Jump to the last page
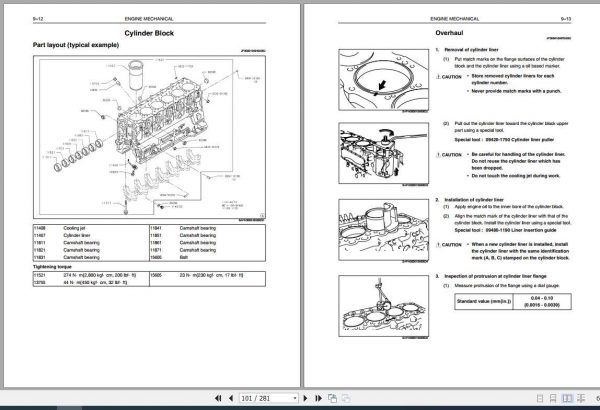This screenshot has width=600, height=410. pyautogui.click(x=318, y=398)
